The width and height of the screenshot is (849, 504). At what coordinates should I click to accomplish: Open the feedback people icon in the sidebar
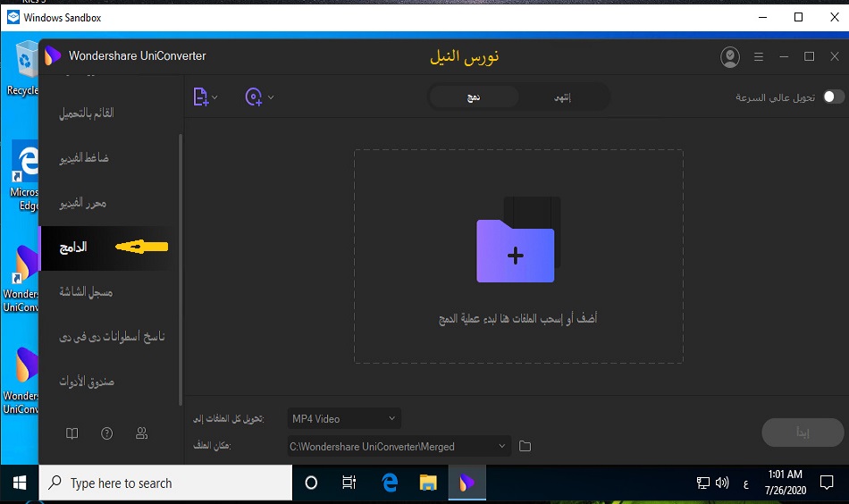(x=141, y=433)
